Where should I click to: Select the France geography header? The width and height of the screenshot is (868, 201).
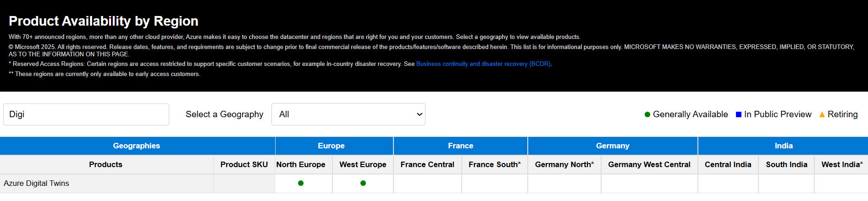tap(460, 146)
